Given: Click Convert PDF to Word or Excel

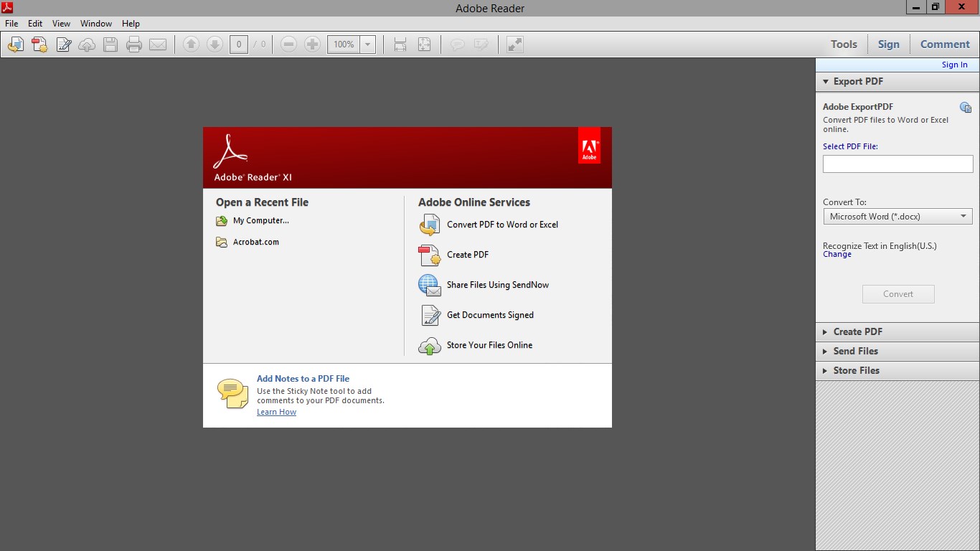Looking at the screenshot, I should (502, 225).
